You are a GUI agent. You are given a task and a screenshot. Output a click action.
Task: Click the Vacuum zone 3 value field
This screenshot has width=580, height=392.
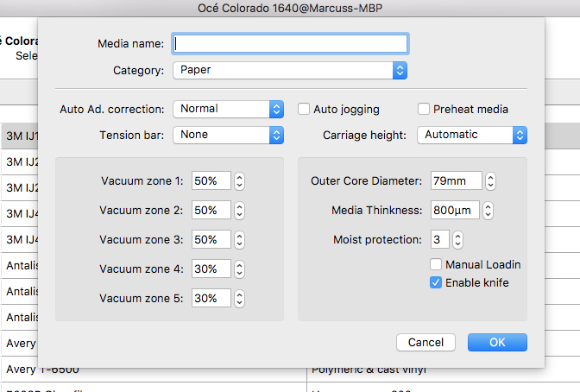211,239
